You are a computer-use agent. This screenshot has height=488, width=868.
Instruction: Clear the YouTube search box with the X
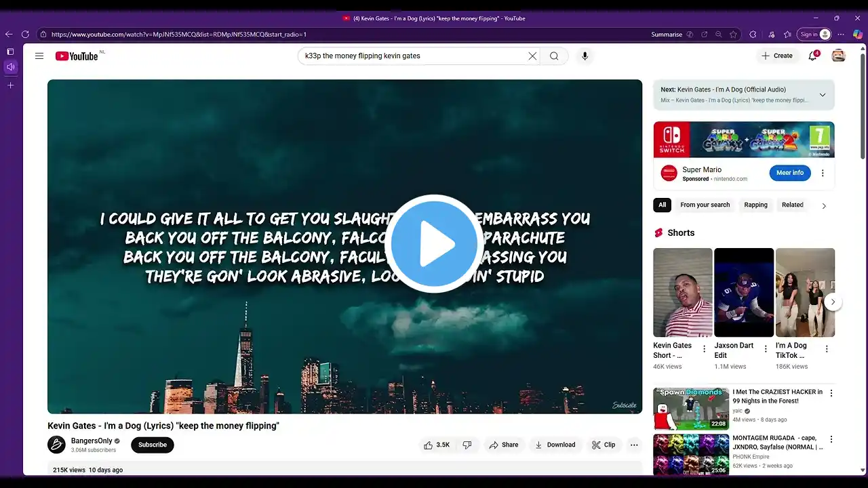coord(532,56)
